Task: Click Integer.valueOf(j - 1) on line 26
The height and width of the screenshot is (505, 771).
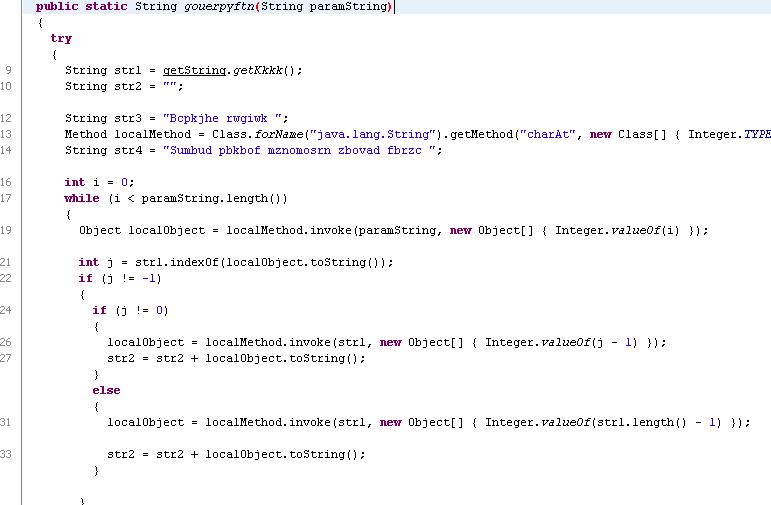Action: (561, 342)
